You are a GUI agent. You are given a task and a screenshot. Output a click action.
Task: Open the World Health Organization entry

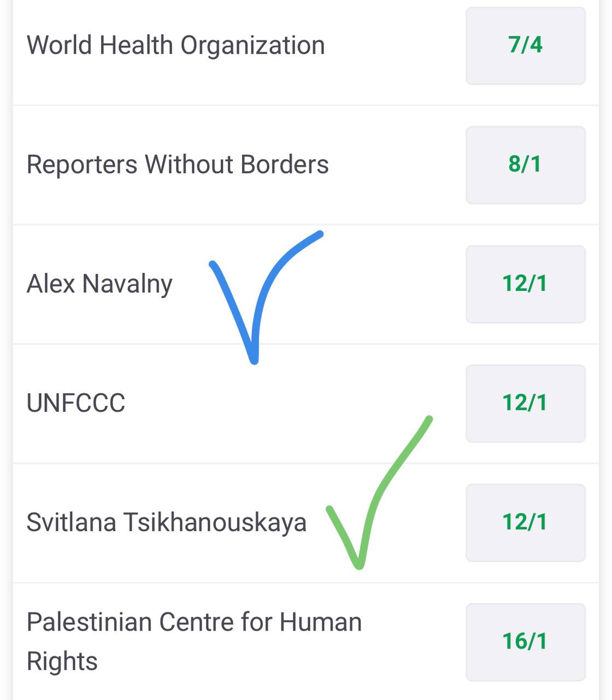coord(175,45)
